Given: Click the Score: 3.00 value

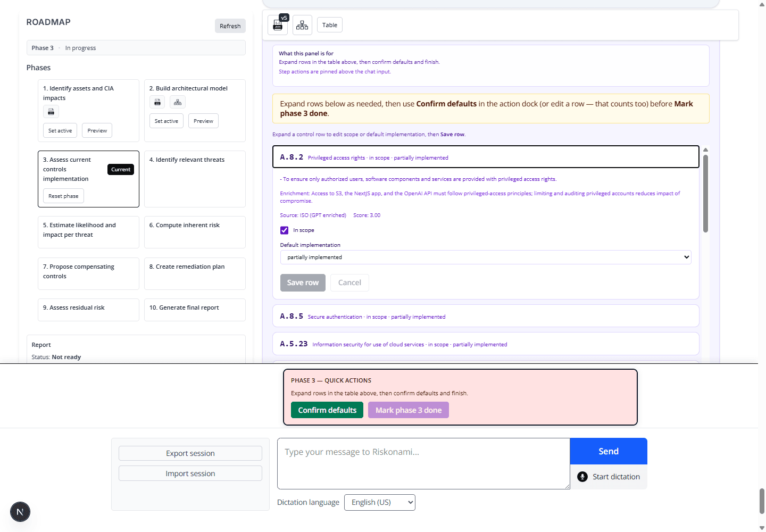Looking at the screenshot, I should pyautogui.click(x=367, y=215).
